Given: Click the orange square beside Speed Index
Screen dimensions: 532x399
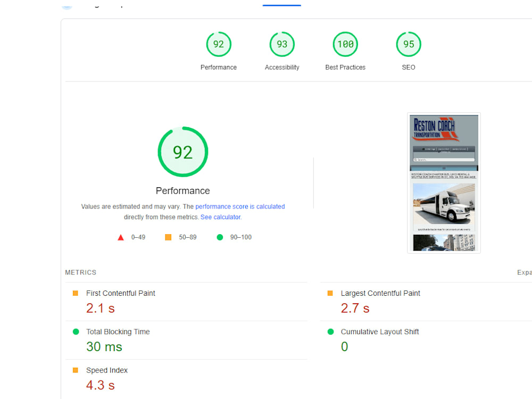Looking at the screenshot, I should [x=76, y=370].
